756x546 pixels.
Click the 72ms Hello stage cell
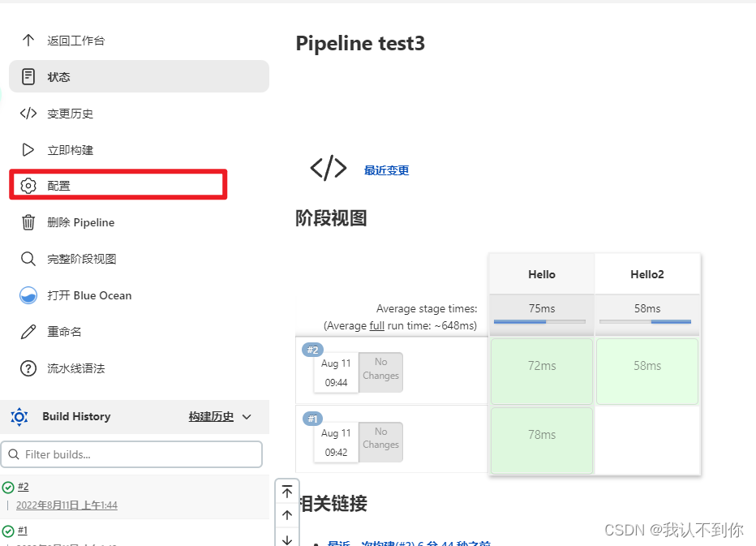(541, 367)
